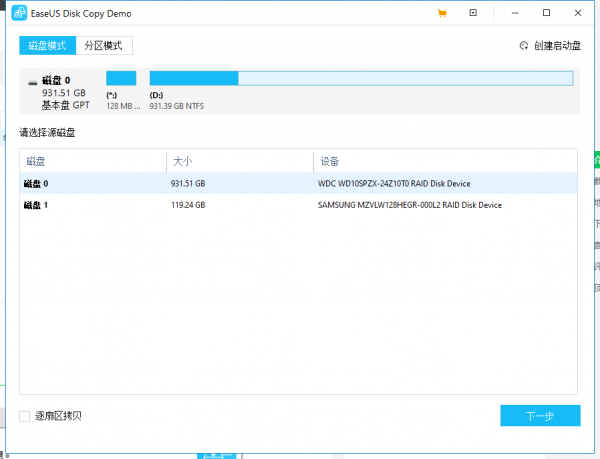Select the D: partition usage bar

[361, 78]
